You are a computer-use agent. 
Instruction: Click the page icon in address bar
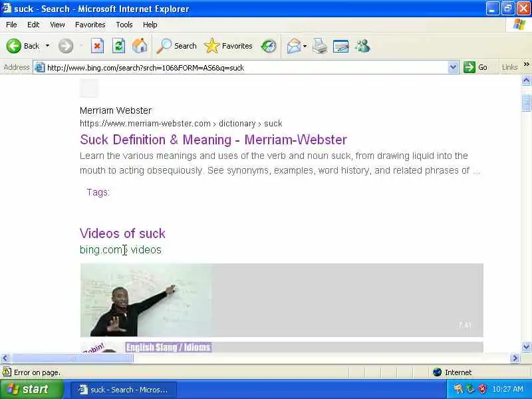[40, 68]
